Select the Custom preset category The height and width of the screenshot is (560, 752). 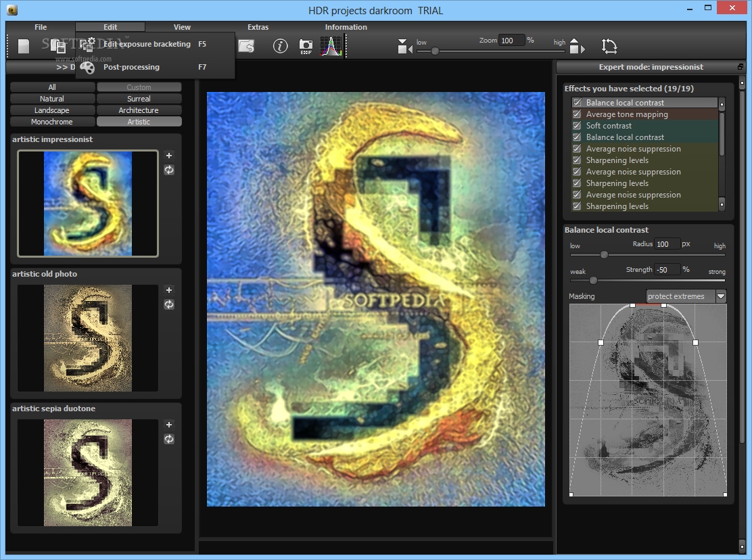pos(139,87)
